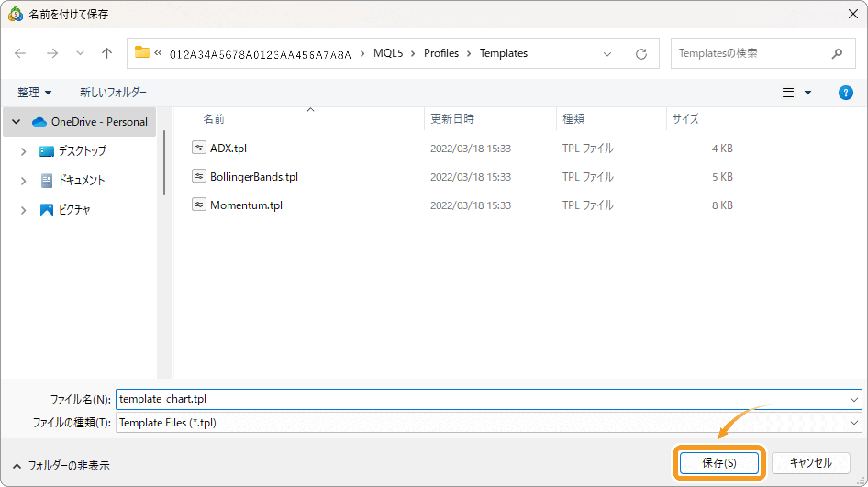Expand chevron after Profiles breadcrumb

469,54
